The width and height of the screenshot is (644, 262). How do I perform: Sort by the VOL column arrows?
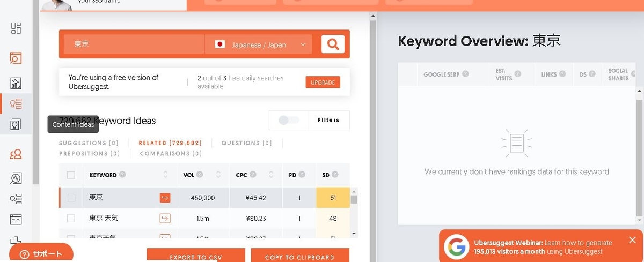coord(218,175)
